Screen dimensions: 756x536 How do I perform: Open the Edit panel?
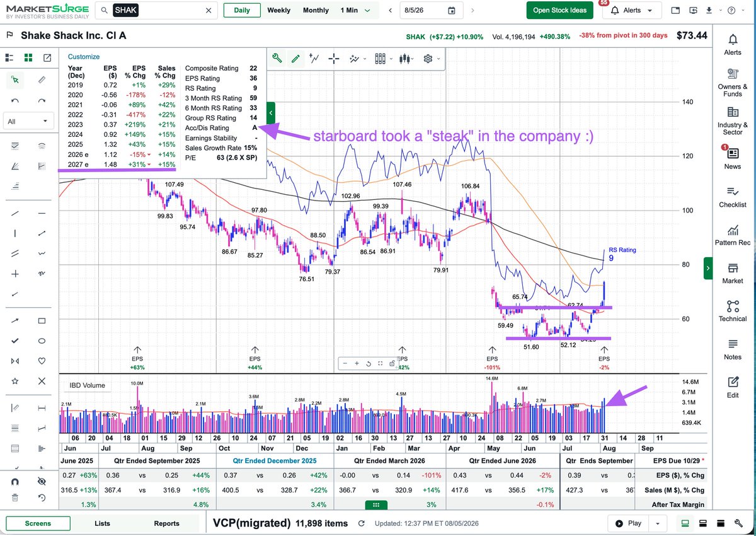point(733,387)
